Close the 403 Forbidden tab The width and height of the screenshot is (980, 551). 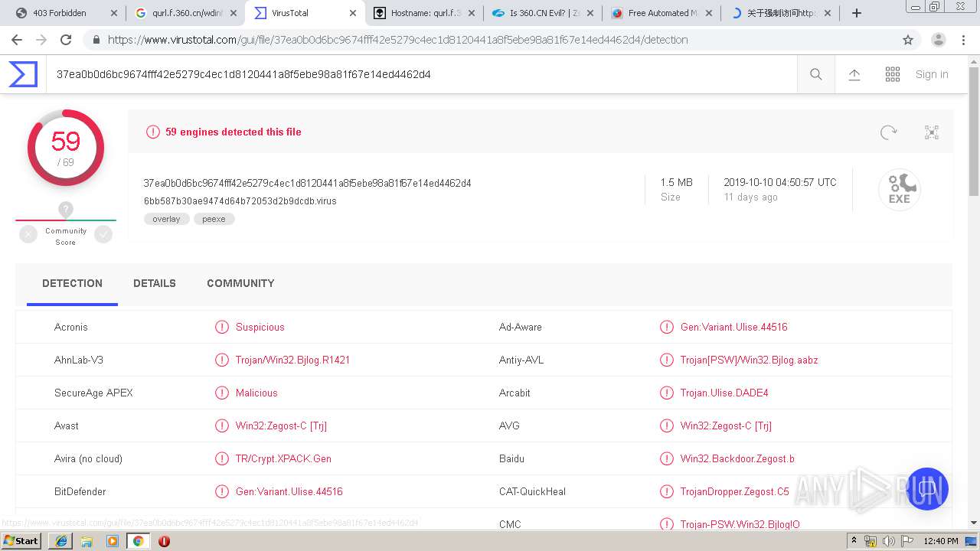tap(114, 13)
